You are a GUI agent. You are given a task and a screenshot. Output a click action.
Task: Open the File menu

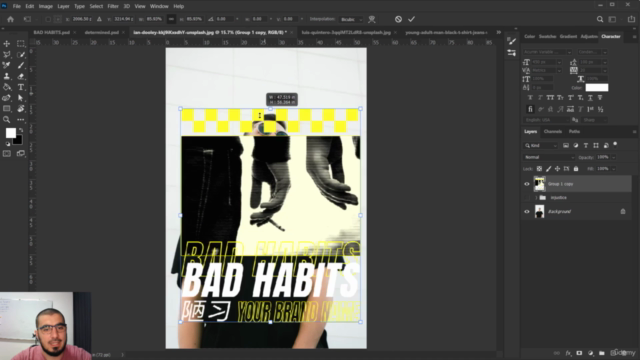(16, 7)
